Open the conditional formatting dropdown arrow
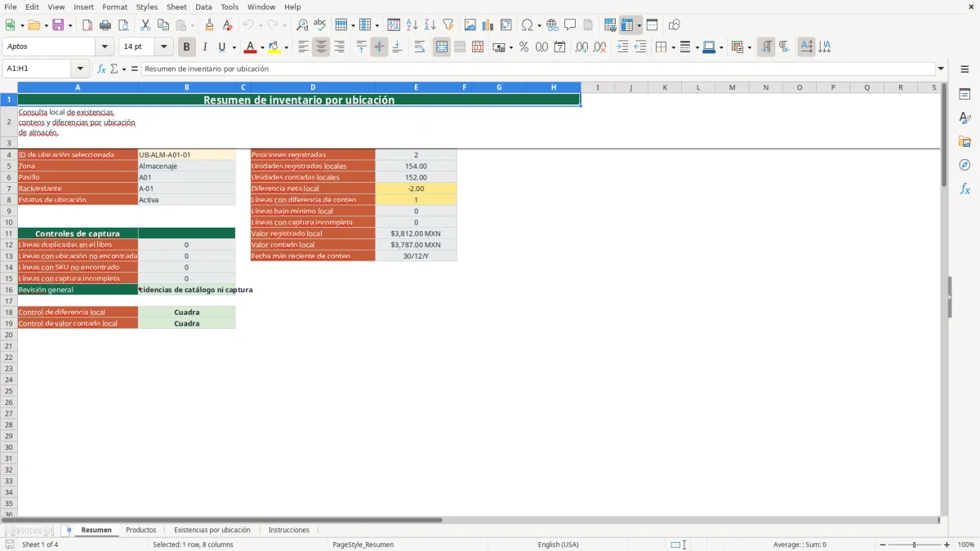Viewport: 980px width, 551px height. [x=749, y=47]
